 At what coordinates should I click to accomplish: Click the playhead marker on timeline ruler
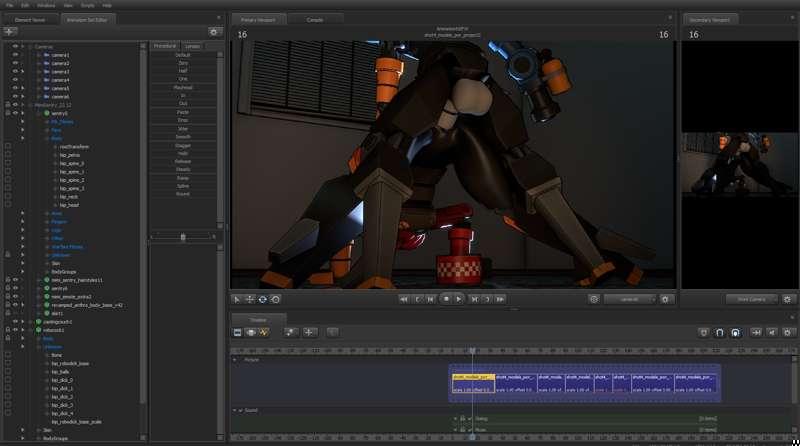472,351
